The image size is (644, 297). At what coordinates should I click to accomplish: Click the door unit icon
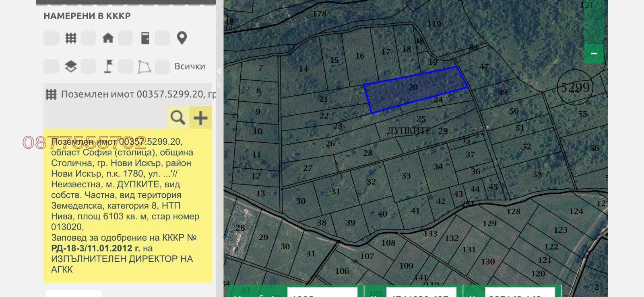(x=145, y=38)
